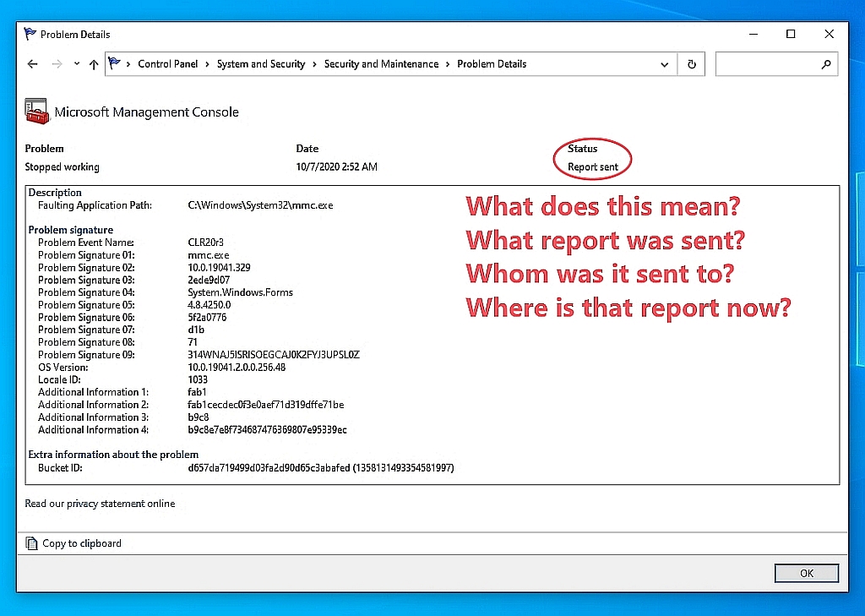Click the forward navigation arrow
This screenshot has height=616, width=865.
pos(57,64)
